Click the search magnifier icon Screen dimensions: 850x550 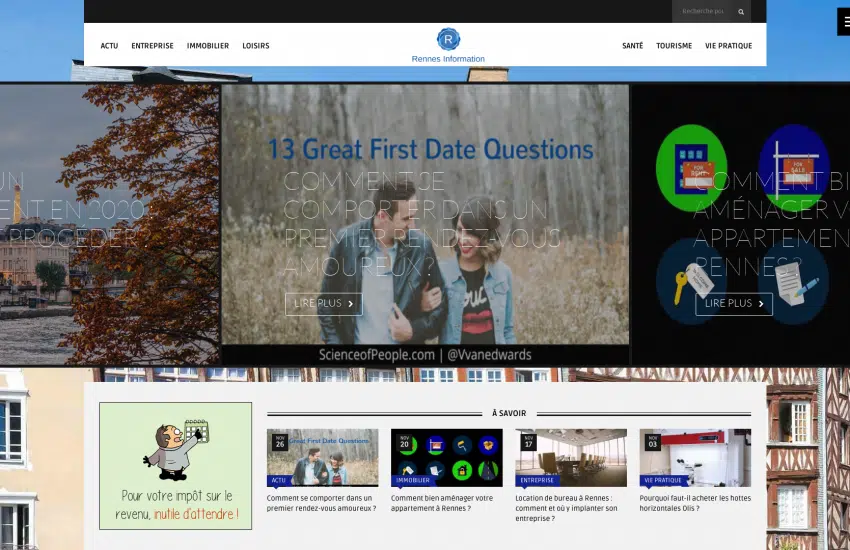tap(741, 12)
